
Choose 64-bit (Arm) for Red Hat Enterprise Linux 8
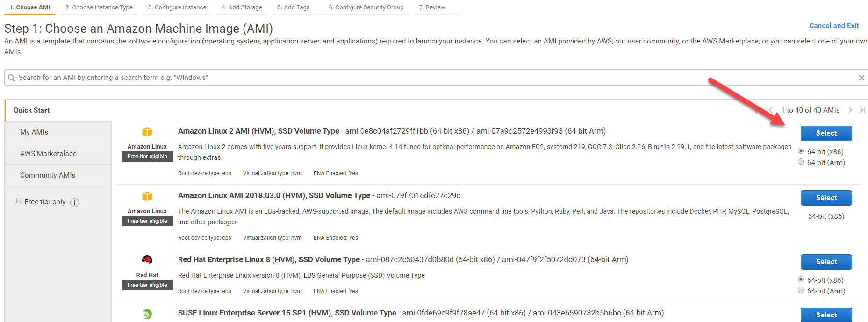pyautogui.click(x=801, y=290)
